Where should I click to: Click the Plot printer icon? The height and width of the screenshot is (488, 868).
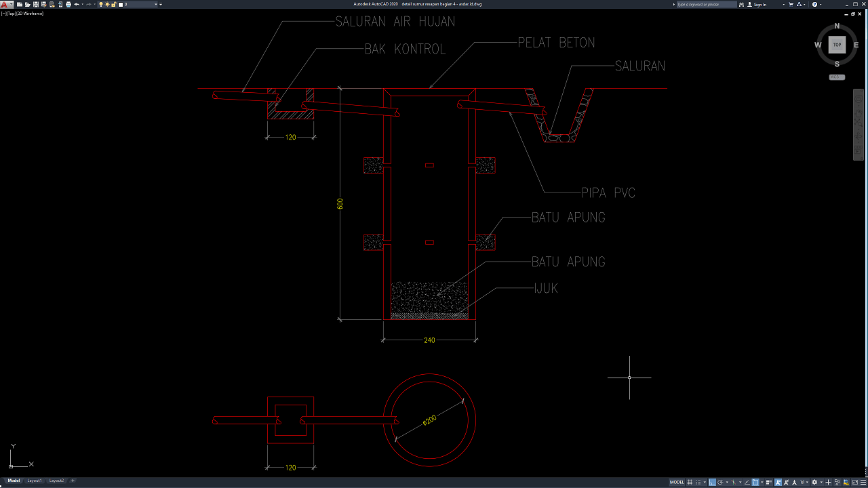68,4
